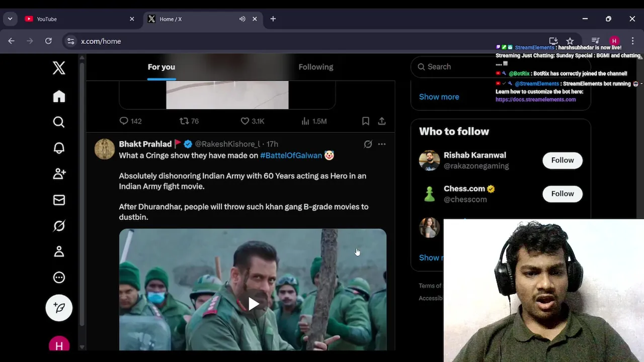Like the post with 3.1K likes

[252, 121]
